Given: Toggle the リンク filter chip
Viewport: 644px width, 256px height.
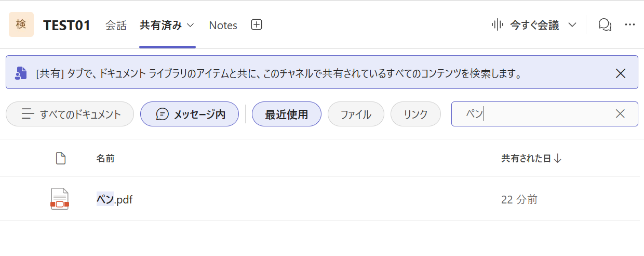Looking at the screenshot, I should pyautogui.click(x=415, y=114).
